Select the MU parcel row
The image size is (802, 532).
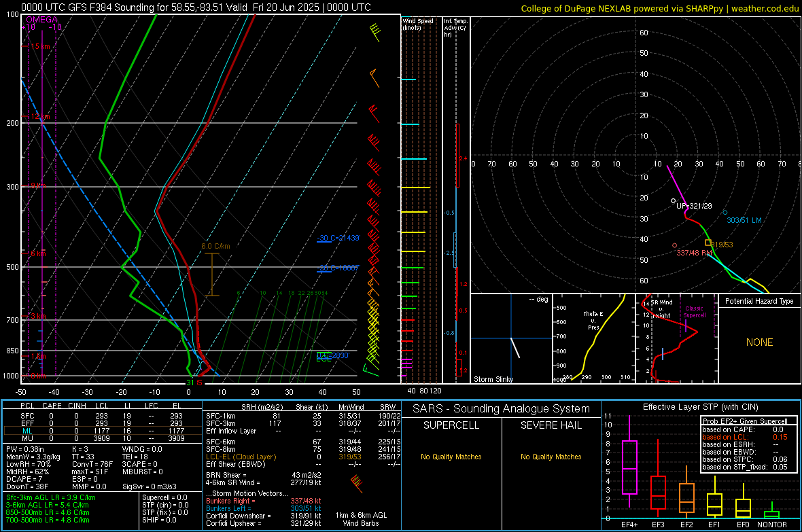point(103,438)
